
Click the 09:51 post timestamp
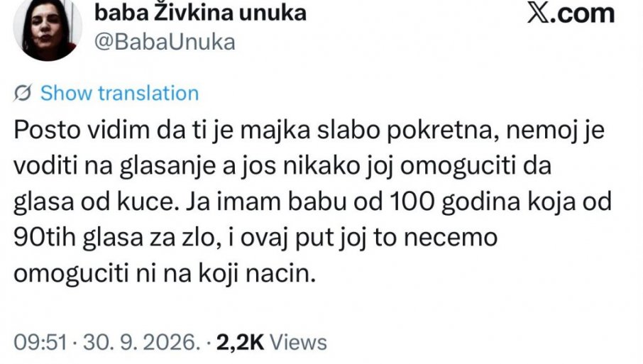(x=40, y=342)
